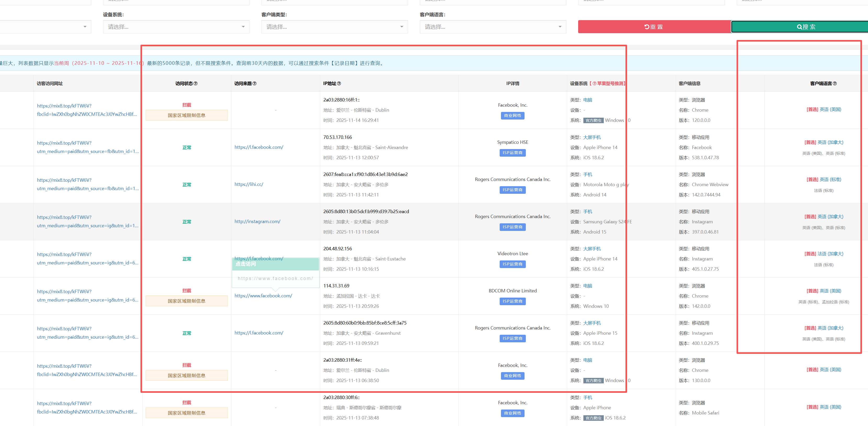Click help icon beside 访问状态 header
Image resolution: width=868 pixels, height=426 pixels.
coord(195,83)
